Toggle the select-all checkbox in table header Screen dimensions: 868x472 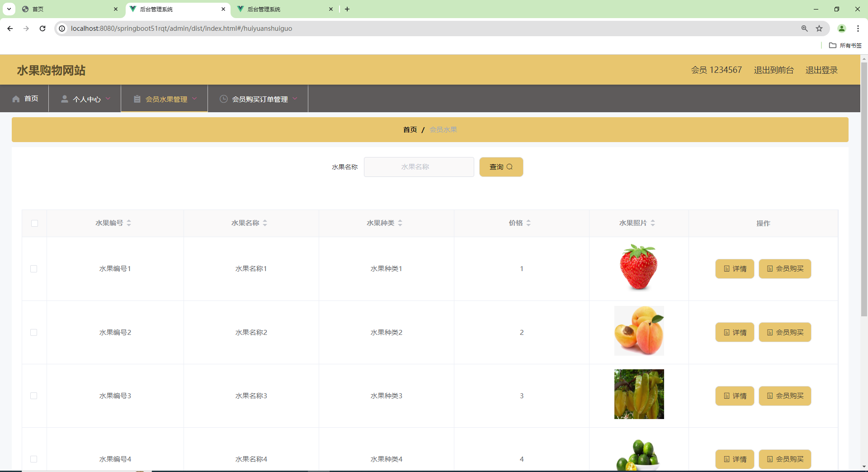click(34, 224)
